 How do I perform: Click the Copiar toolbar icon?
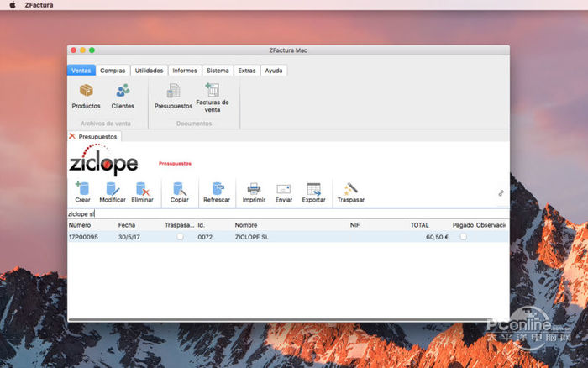click(x=180, y=189)
